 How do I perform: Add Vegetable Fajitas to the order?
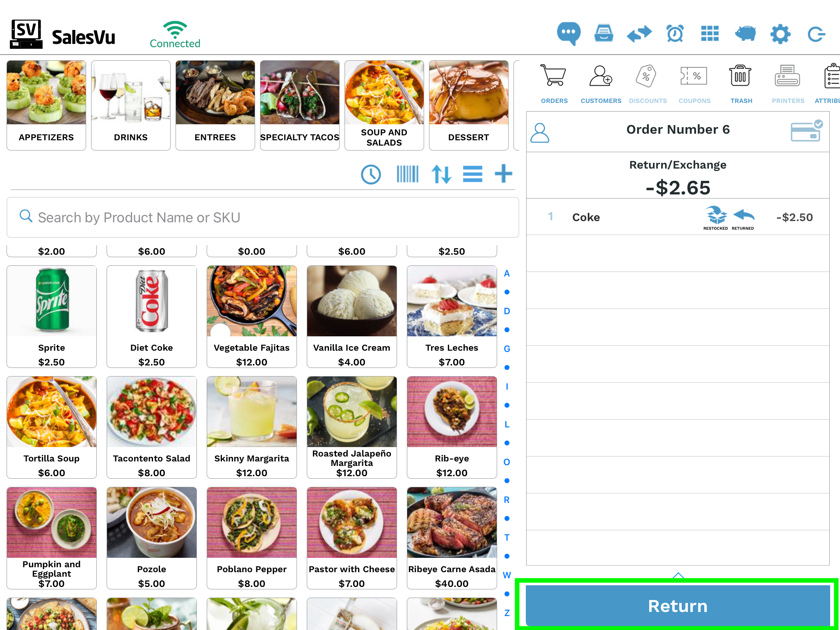click(x=252, y=317)
